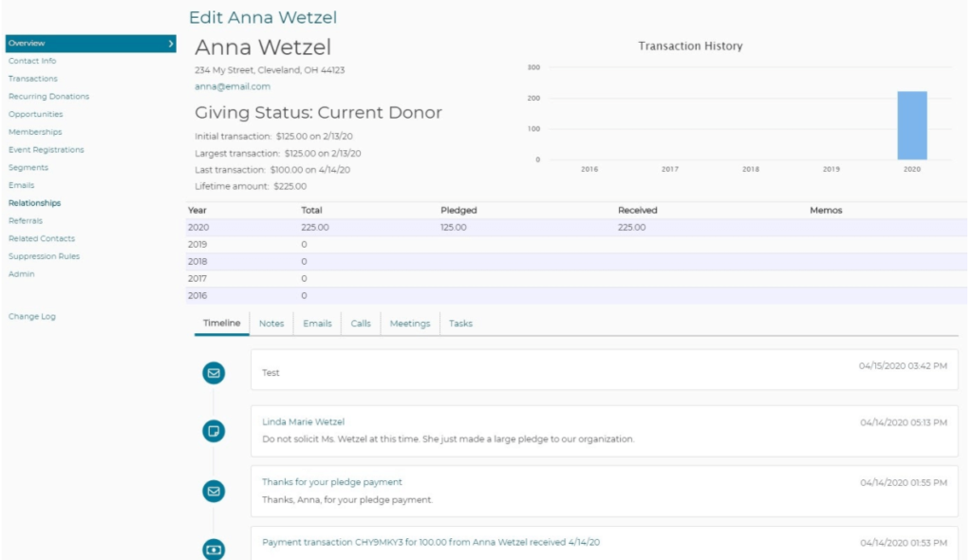Open Admin section in sidebar
The image size is (972, 560).
[21, 274]
